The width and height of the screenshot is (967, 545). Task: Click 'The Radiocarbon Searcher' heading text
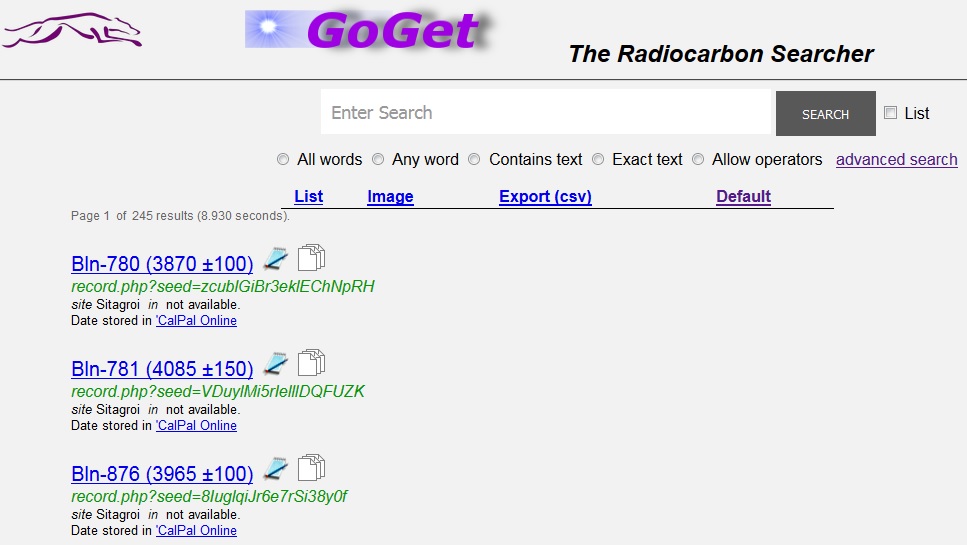point(721,54)
